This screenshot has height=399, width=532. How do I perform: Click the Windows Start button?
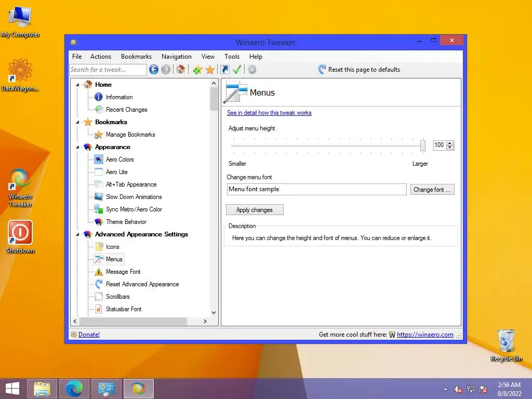coord(12,389)
